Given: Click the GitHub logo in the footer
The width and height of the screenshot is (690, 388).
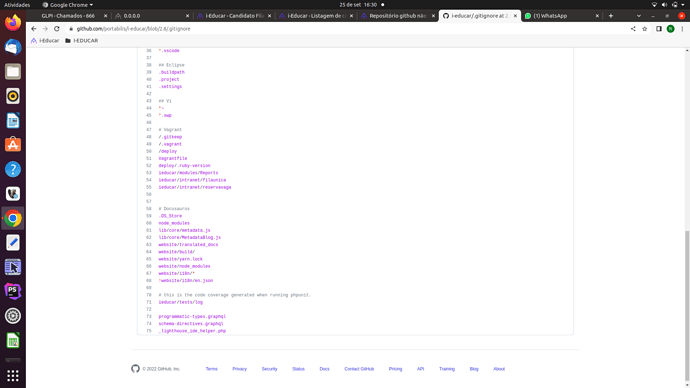Looking at the screenshot, I should click(x=136, y=369).
